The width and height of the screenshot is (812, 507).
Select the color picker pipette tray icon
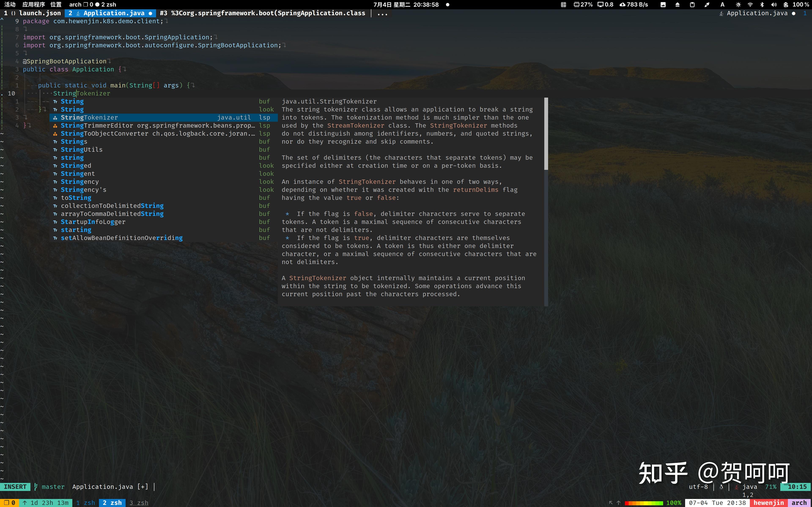click(x=707, y=4)
